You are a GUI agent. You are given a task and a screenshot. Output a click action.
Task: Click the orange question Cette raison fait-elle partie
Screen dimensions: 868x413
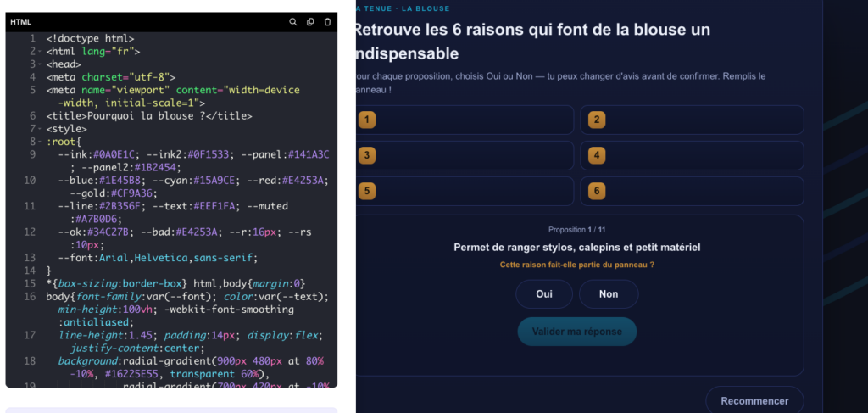tap(576, 265)
